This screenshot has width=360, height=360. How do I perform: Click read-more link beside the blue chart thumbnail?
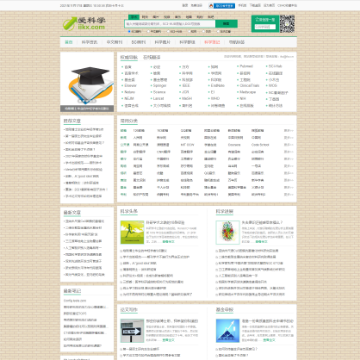pyautogui.click(x=269, y=340)
